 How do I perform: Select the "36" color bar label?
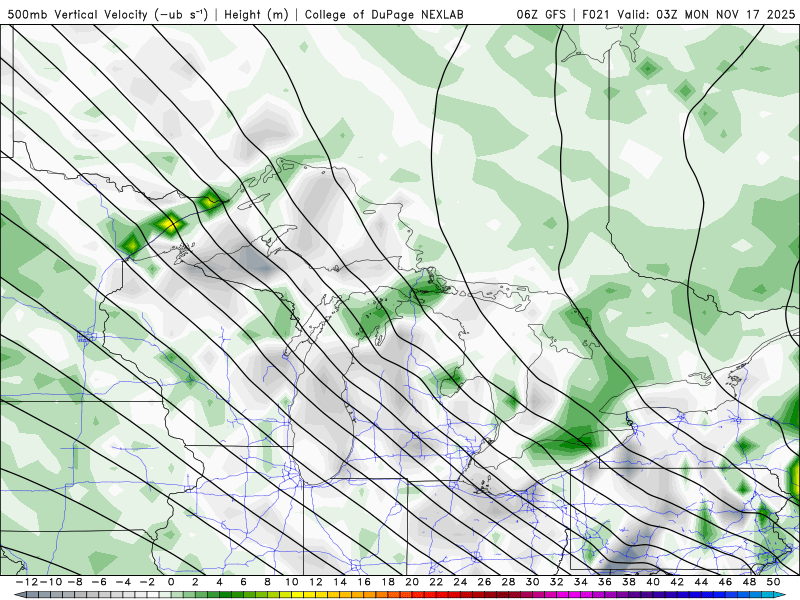(x=605, y=582)
